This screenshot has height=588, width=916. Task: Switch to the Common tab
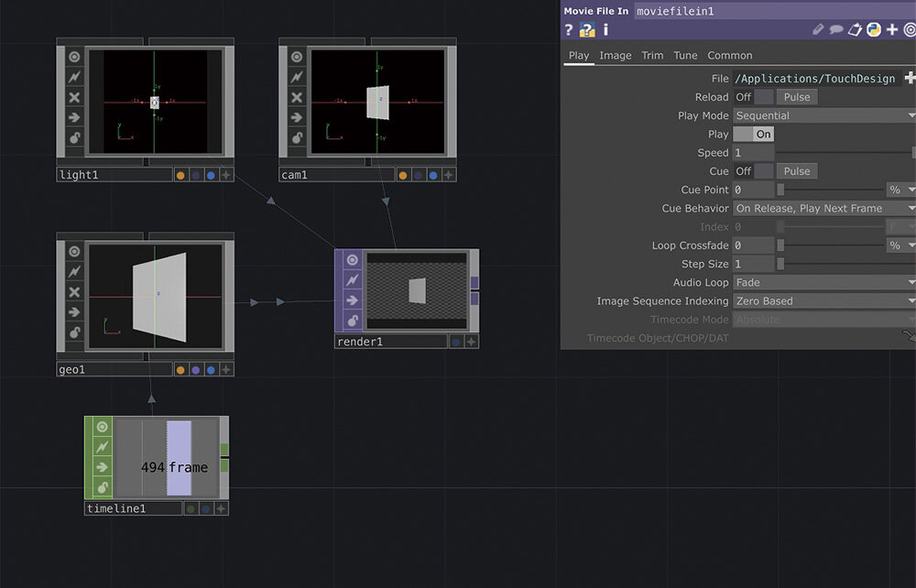click(729, 56)
